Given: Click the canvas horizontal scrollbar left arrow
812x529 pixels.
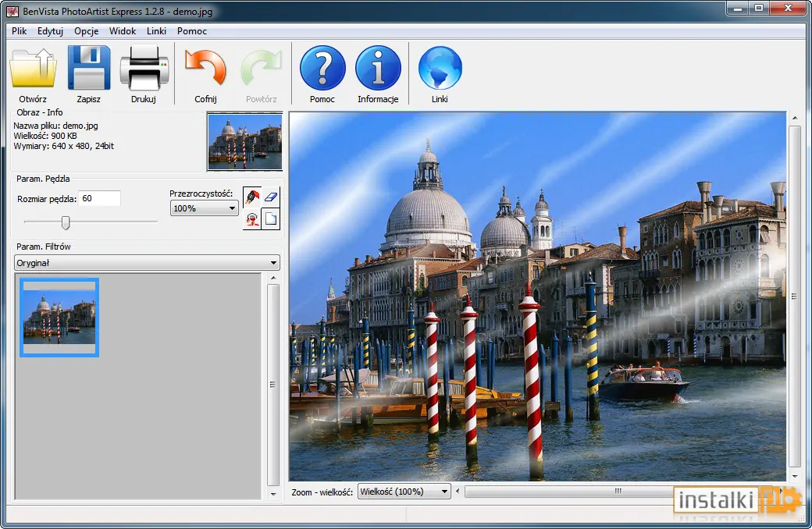Looking at the screenshot, I should pos(458,492).
